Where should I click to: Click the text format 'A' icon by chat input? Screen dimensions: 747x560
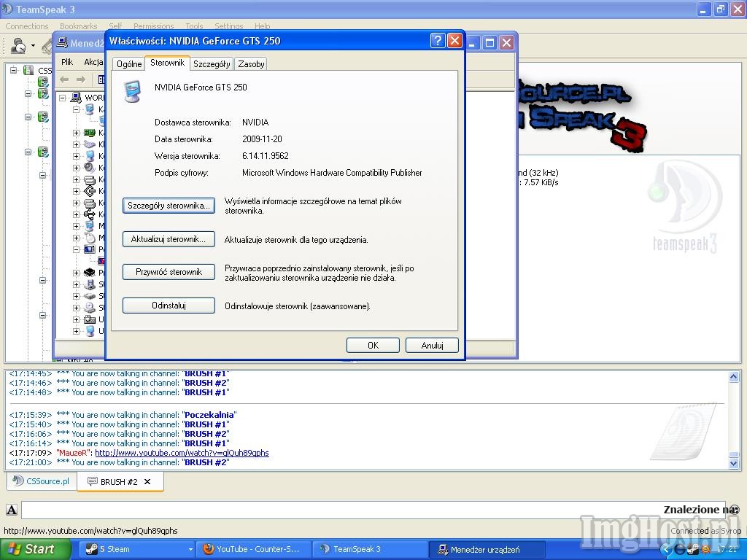click(12, 510)
